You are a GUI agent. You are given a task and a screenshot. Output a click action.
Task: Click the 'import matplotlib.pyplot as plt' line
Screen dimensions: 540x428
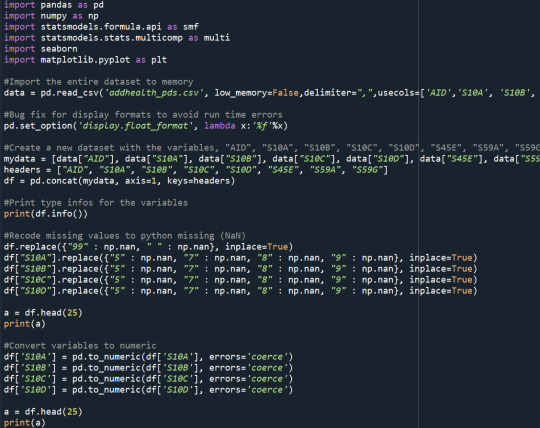[85, 60]
